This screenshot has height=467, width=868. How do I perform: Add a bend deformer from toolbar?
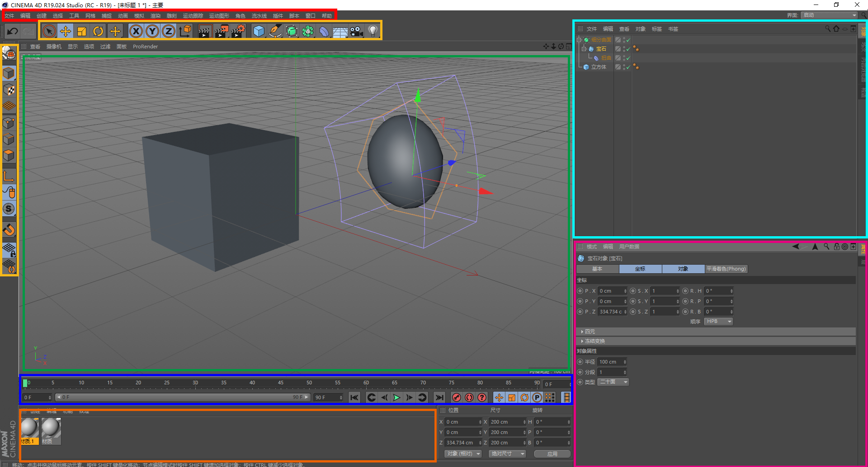(324, 31)
